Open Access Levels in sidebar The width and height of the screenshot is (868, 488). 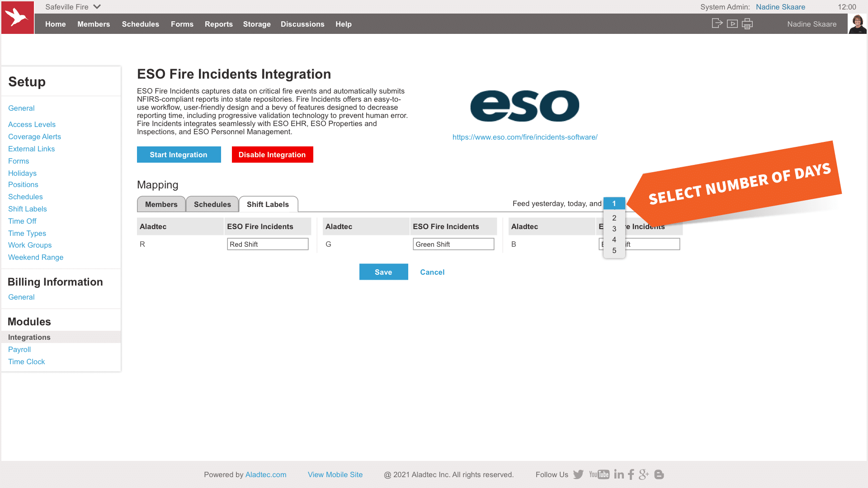coord(32,124)
